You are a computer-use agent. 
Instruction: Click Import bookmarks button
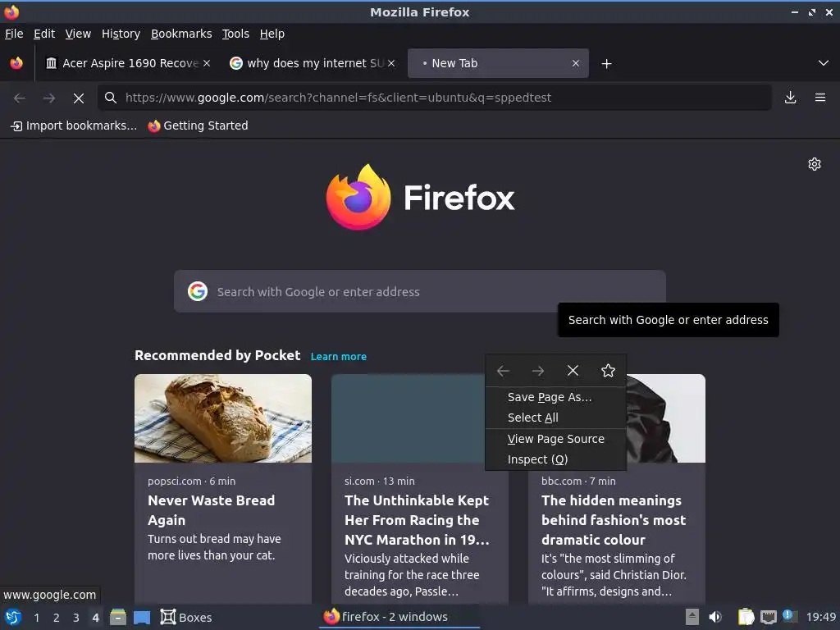click(74, 126)
